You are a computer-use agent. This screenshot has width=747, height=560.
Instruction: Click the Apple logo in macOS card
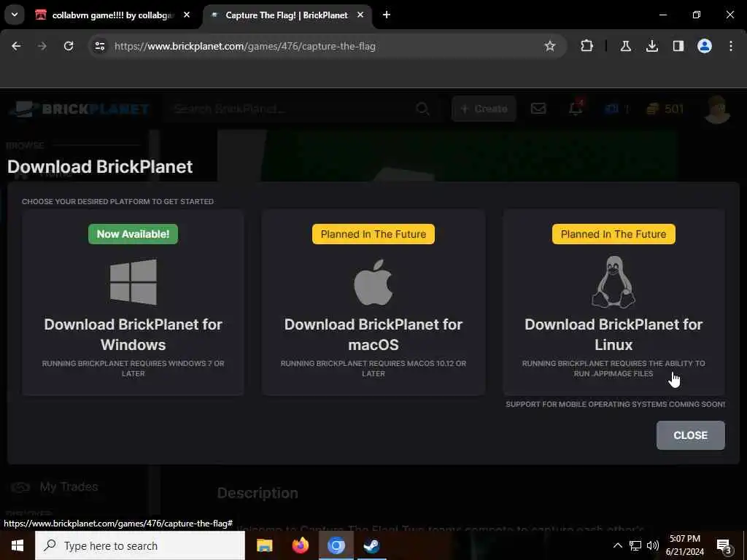point(373,282)
